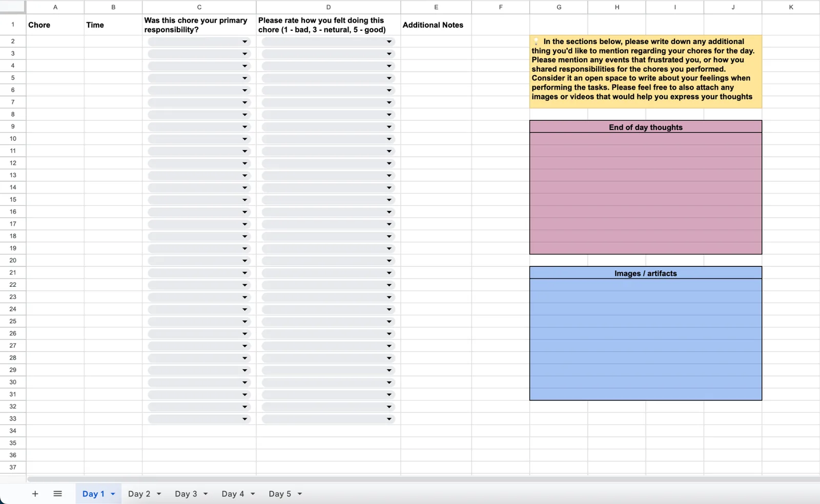Click the 'Please rate how you felt' header

(x=329, y=25)
